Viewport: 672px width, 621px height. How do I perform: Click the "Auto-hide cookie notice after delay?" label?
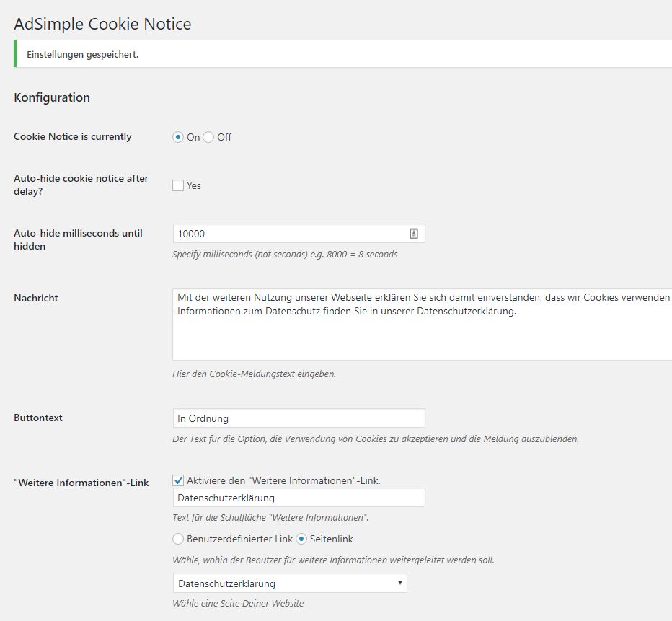pos(81,185)
